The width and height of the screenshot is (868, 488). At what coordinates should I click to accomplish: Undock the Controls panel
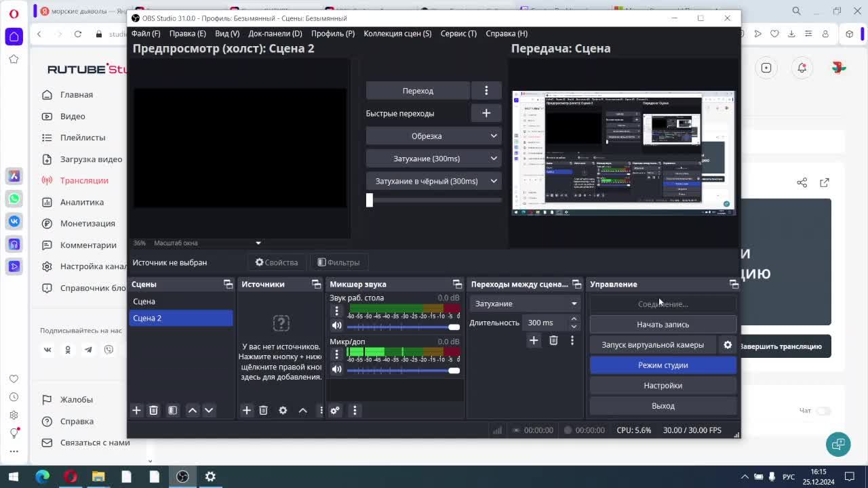pos(734,284)
